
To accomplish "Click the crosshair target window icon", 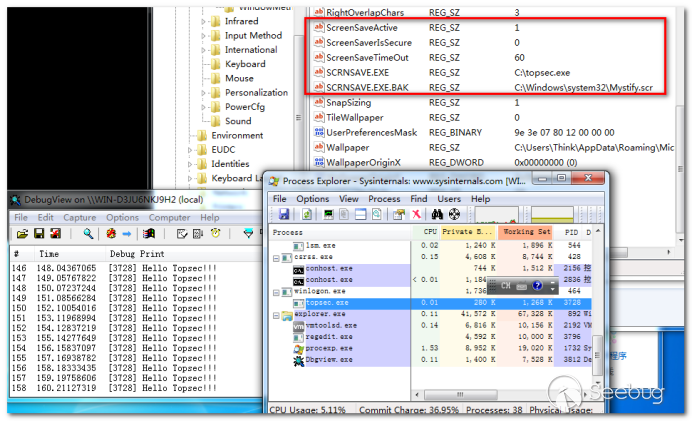I will click(454, 215).
